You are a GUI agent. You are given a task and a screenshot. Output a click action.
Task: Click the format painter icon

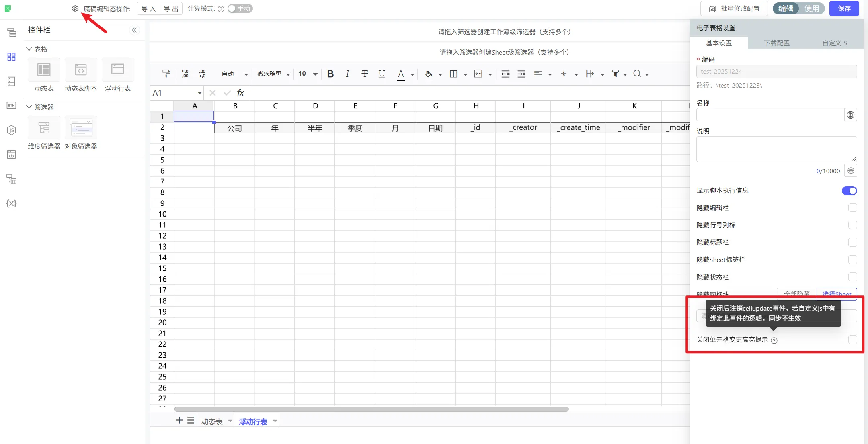pos(166,74)
